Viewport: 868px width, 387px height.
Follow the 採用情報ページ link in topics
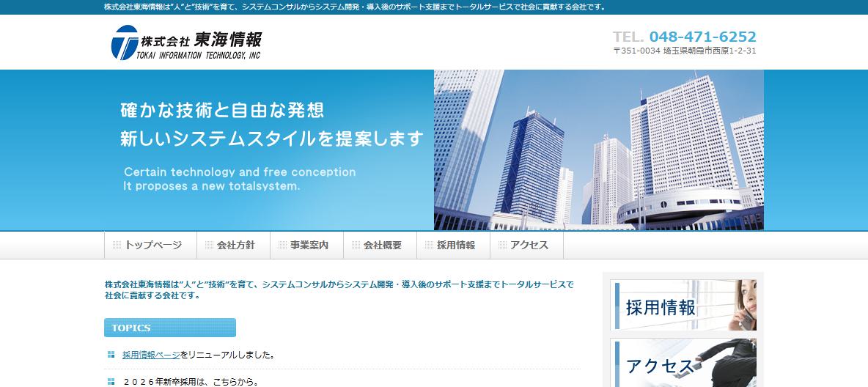tap(151, 355)
